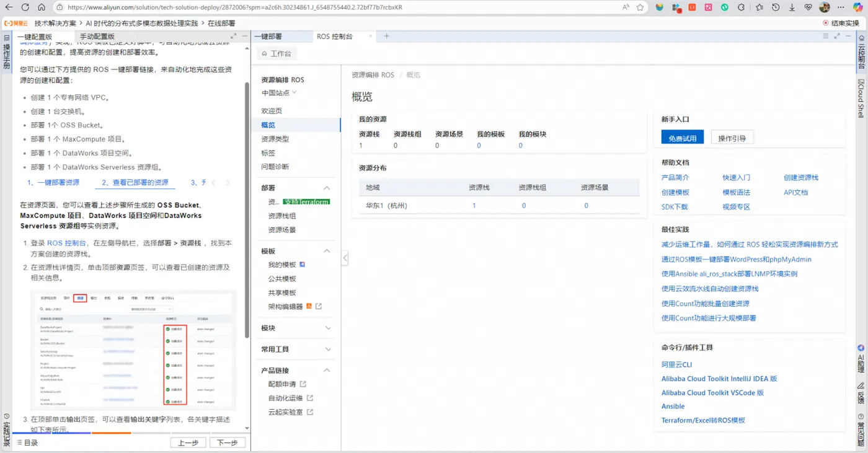This screenshot has width=868, height=453.
Task: Open browser history clock icon
Action: (x=776, y=7)
